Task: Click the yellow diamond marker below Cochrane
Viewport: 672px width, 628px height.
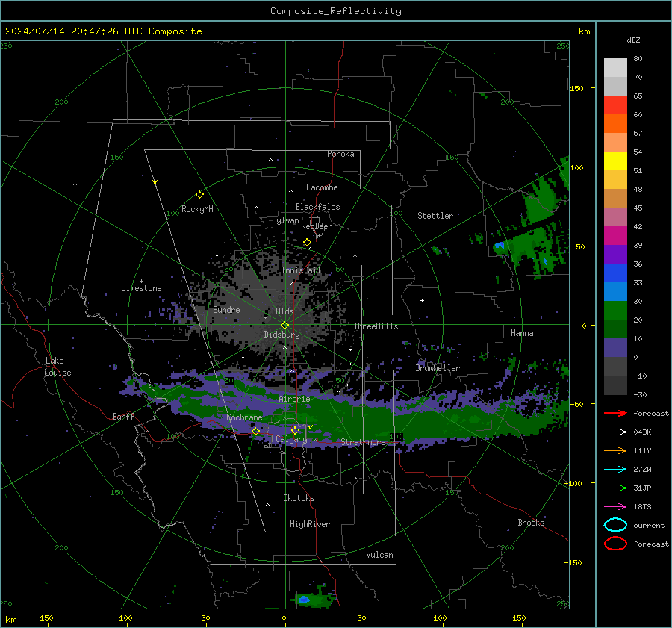Action: click(255, 431)
